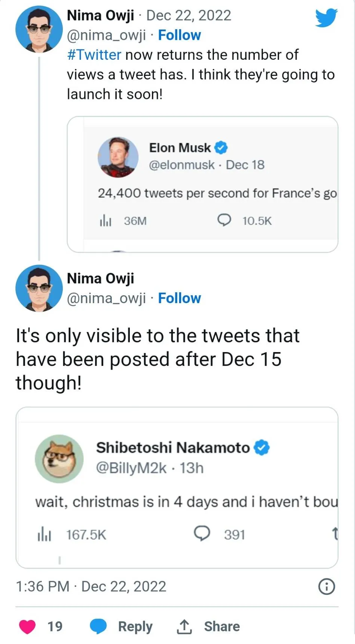Viewport: 355px width, 644px height.
Task: Click the share upload arrow icon
Action: (x=184, y=627)
